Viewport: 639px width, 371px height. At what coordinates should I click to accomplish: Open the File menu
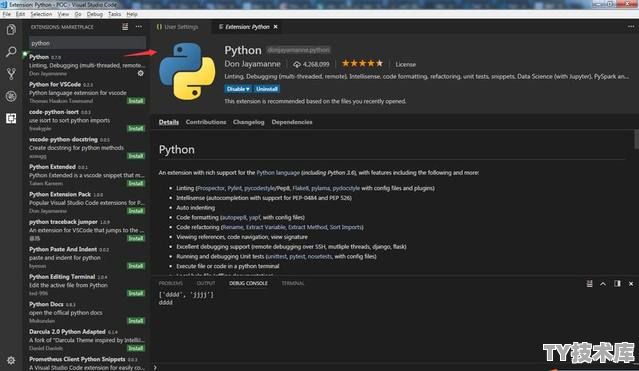point(7,14)
